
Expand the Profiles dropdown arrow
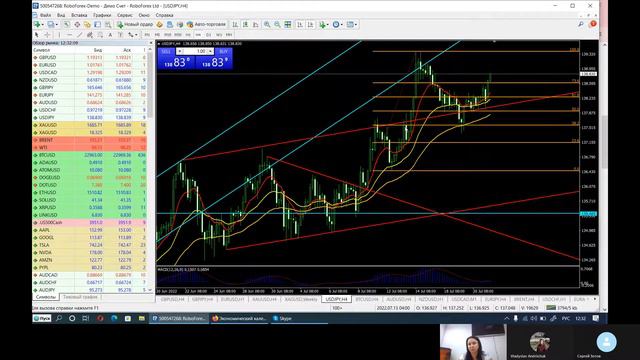click(x=57, y=24)
